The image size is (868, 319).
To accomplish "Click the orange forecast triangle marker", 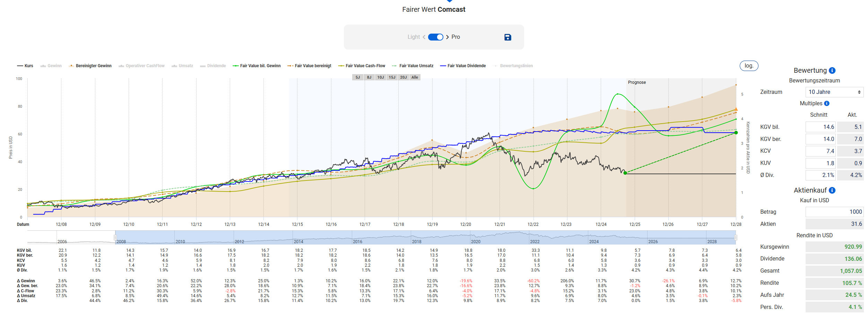I will pos(736,109).
